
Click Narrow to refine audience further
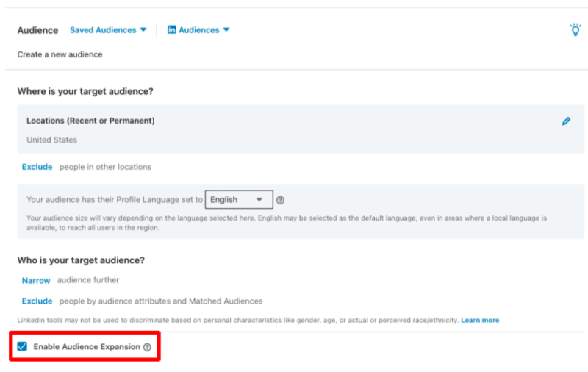36,280
